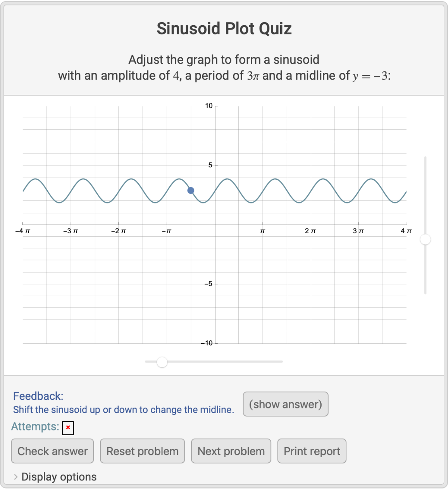Viewport: 448px width, 489px height.
Task: Click the vertical slider handle beside the graph
Action: click(x=425, y=239)
